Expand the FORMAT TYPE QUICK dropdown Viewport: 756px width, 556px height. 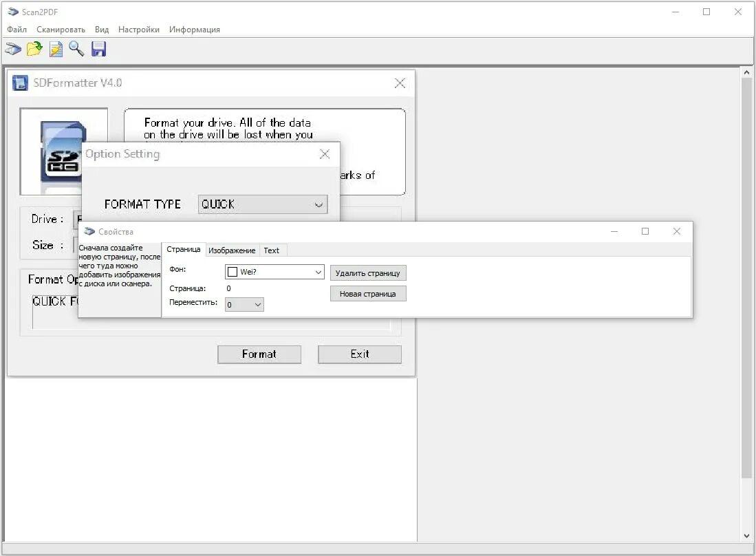263,204
